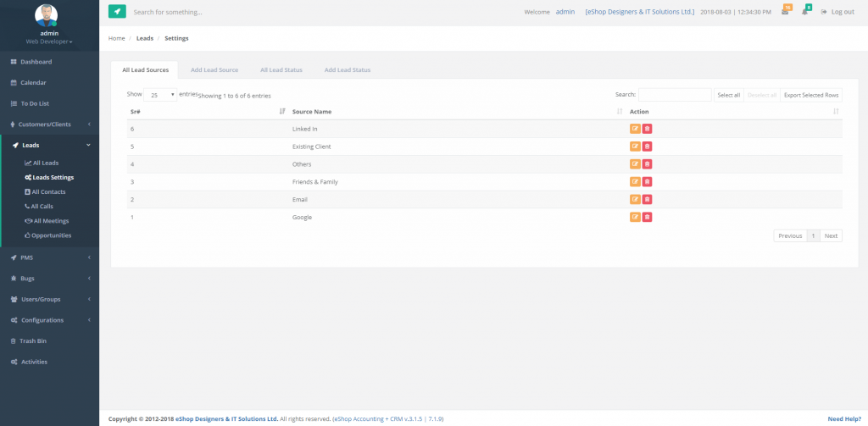
Task: Edit the Others lead source
Action: [x=635, y=164]
